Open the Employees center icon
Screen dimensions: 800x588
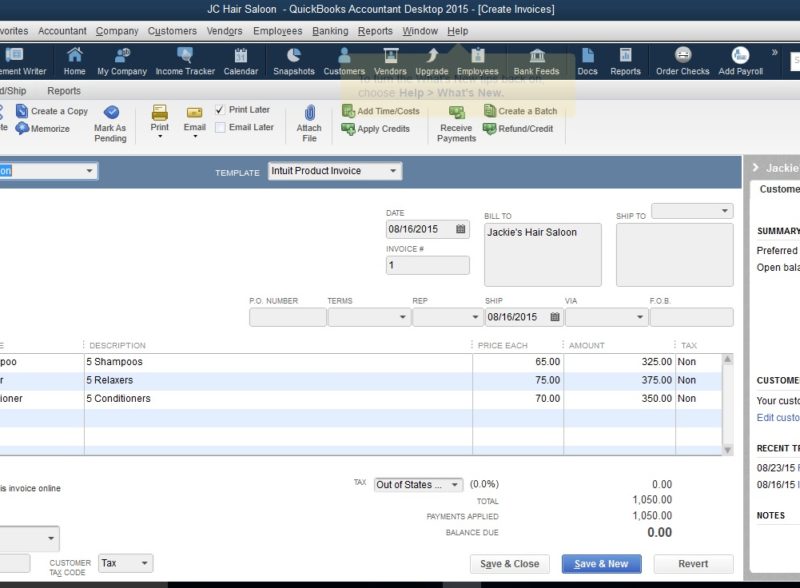478,61
